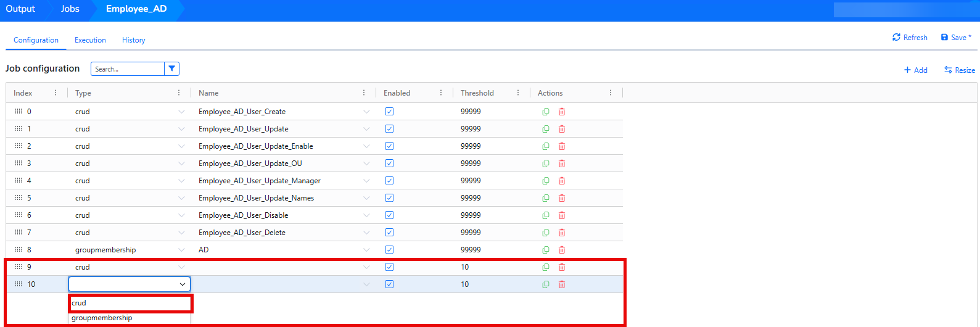Copy the Employee_AD_User_Update_Enable row

pyautogui.click(x=546, y=146)
